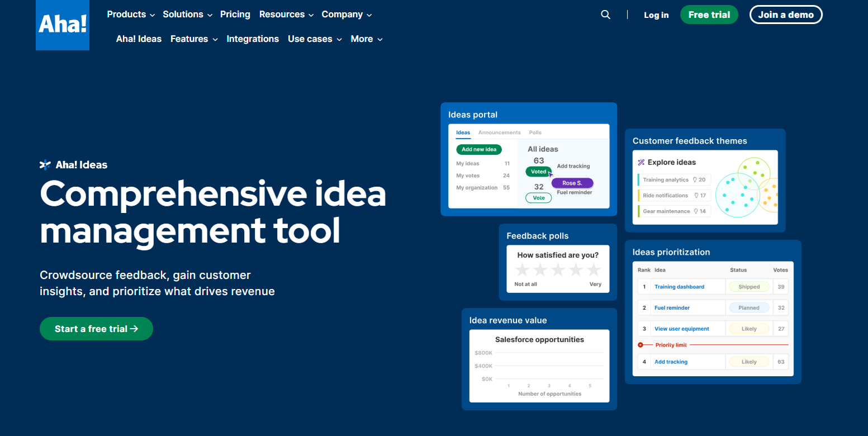Switch to the Ideas tab in portal
Viewport: 868px width, 436px height.
pos(463,132)
